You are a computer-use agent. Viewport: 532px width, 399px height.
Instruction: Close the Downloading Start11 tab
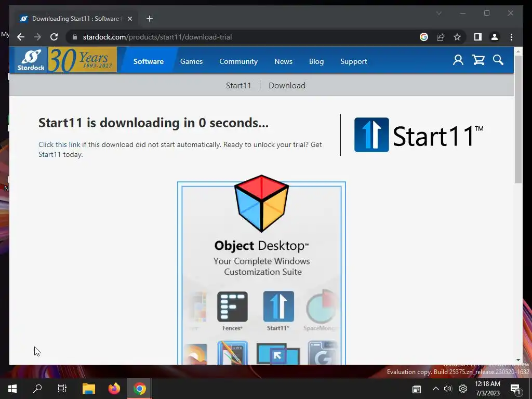129,19
